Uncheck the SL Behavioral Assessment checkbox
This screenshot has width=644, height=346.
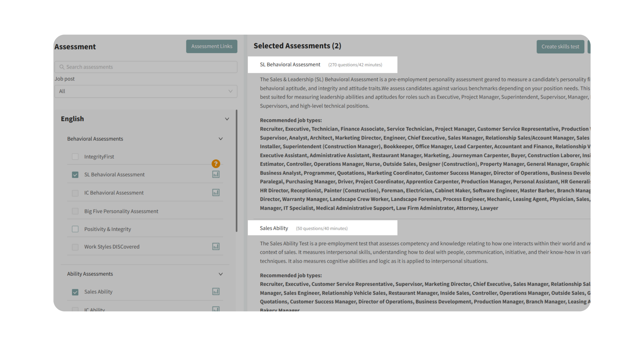(x=75, y=175)
